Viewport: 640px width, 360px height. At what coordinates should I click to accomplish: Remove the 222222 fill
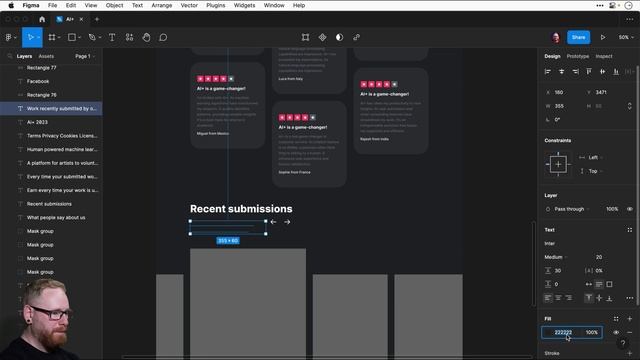point(629,333)
